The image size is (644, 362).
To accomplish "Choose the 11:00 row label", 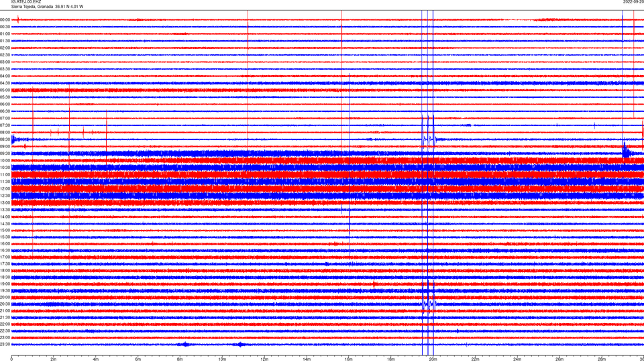I will point(5,174).
